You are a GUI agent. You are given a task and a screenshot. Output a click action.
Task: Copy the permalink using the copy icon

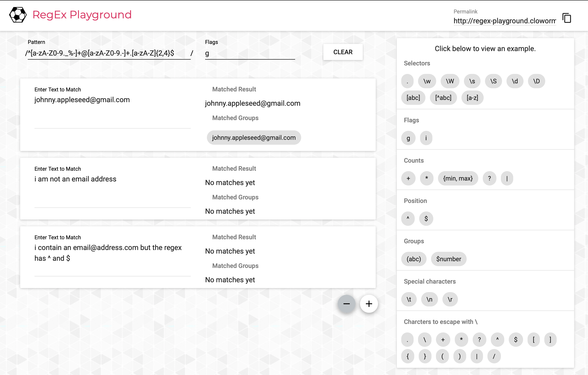coord(567,18)
